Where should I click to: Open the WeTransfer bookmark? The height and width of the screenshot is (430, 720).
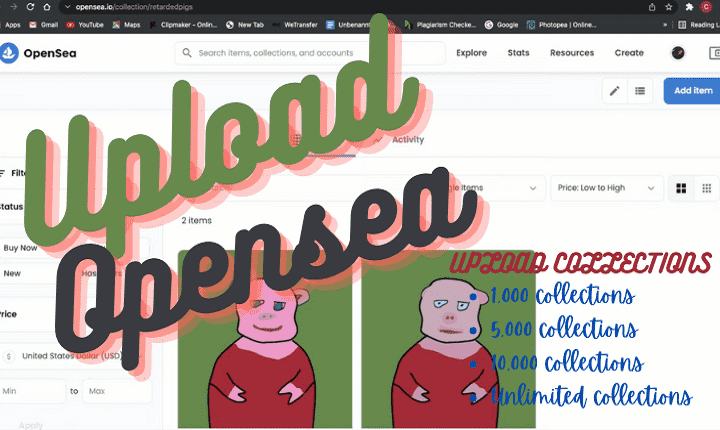point(295,25)
